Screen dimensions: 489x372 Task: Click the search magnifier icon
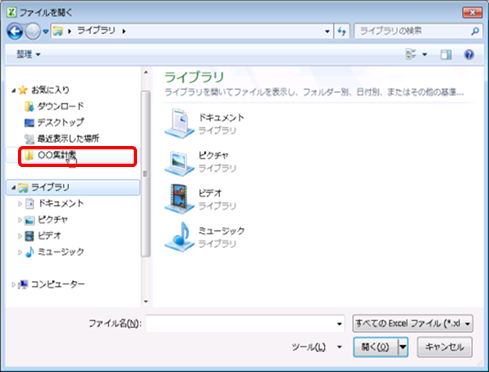[475, 31]
